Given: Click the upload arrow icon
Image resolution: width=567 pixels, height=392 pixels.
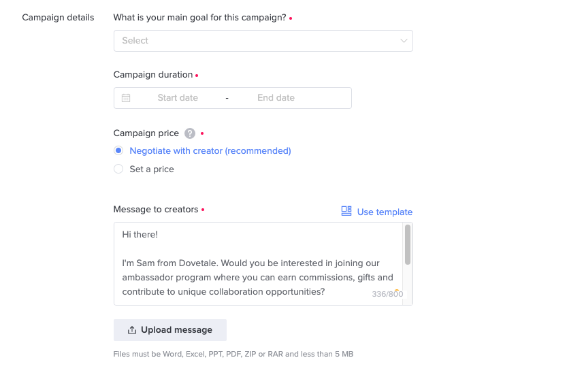Looking at the screenshot, I should pos(132,330).
